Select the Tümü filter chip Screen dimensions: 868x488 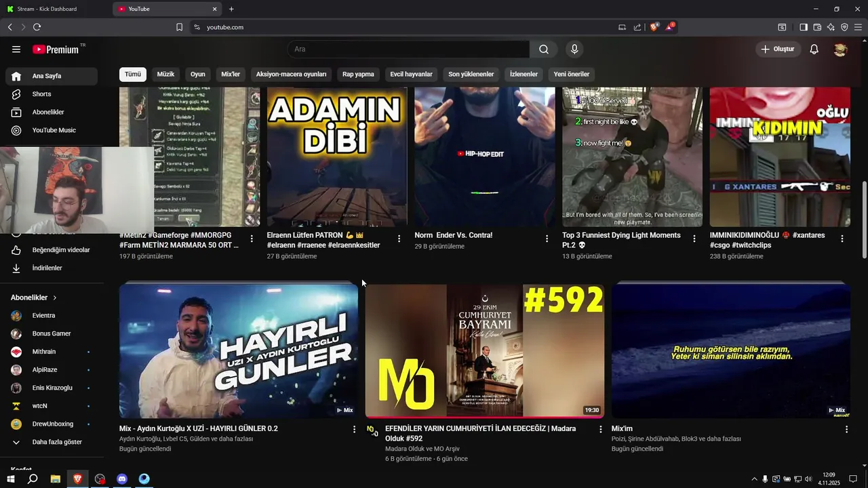[x=133, y=74]
